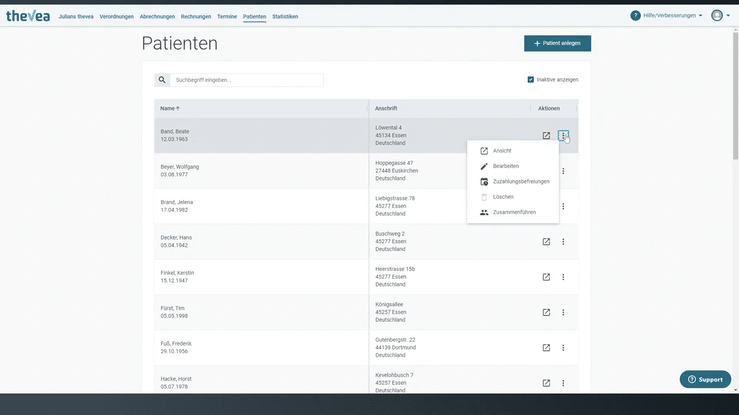Toggle the Inaktive anzeigen checkbox

(531, 80)
